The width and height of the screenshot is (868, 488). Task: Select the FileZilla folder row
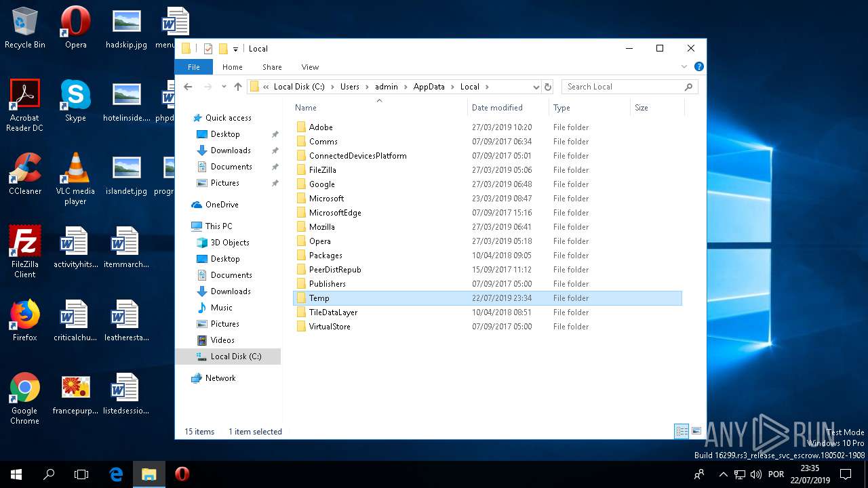[488, 170]
